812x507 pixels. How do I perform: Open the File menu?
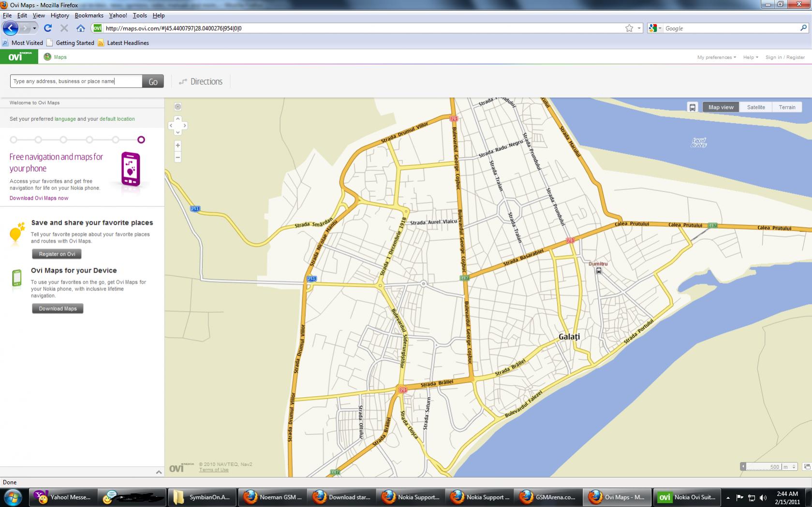(x=7, y=15)
